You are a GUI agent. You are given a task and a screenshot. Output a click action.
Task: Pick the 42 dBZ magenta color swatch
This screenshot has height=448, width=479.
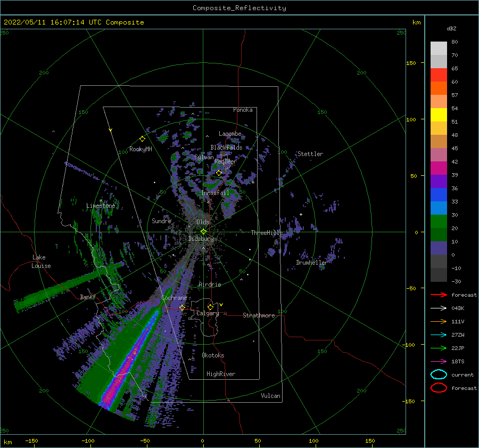pos(439,168)
